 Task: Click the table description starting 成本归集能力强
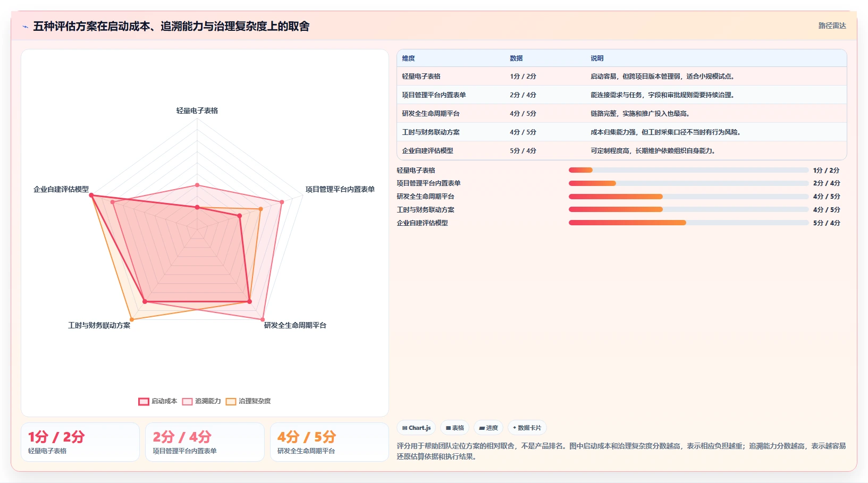pyautogui.click(x=666, y=132)
